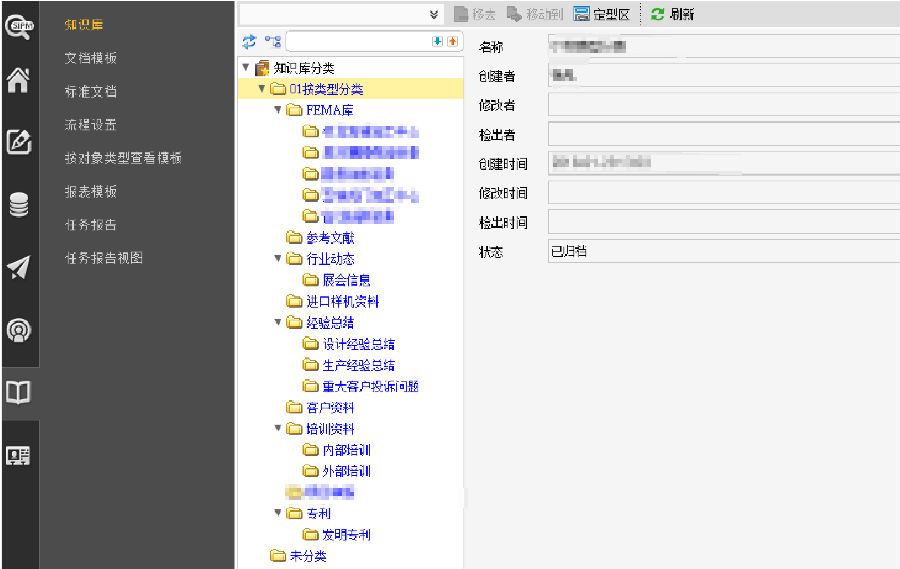Click the tree search input field

tap(357, 41)
